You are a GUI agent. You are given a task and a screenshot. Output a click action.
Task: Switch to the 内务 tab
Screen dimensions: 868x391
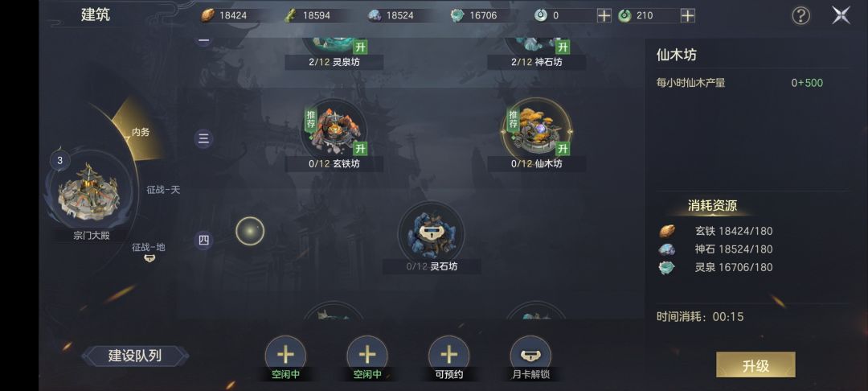[x=141, y=132]
